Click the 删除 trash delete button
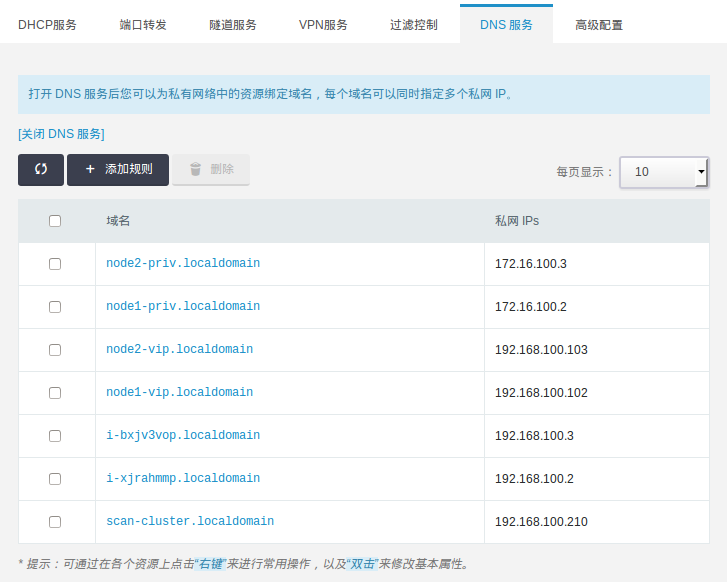The height and width of the screenshot is (582, 727). pos(211,170)
